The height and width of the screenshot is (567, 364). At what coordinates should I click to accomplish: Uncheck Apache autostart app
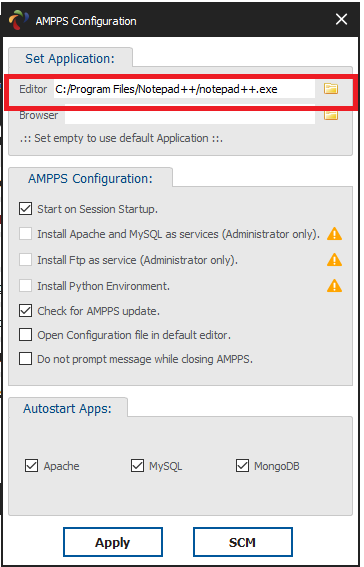coord(31,466)
